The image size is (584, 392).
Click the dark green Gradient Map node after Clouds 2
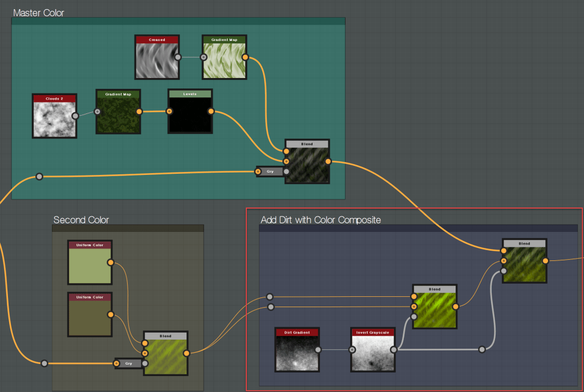(x=118, y=115)
